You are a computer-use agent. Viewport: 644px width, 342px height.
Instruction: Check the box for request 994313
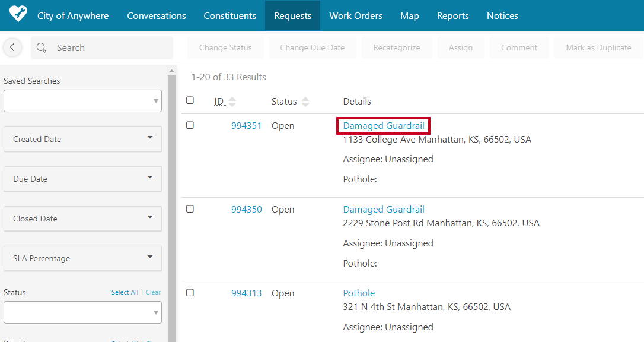click(x=190, y=293)
